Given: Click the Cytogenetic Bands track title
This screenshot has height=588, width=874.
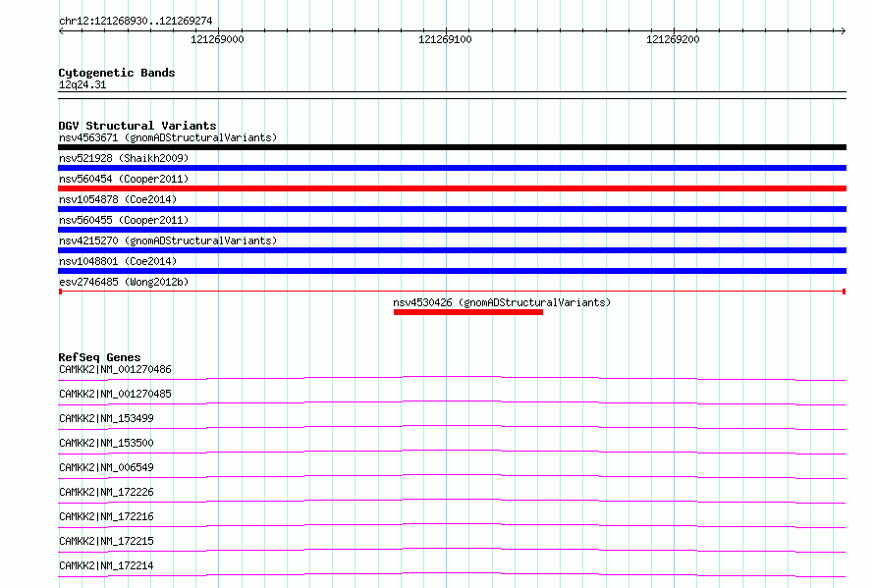Looking at the screenshot, I should pyautogui.click(x=117, y=73).
